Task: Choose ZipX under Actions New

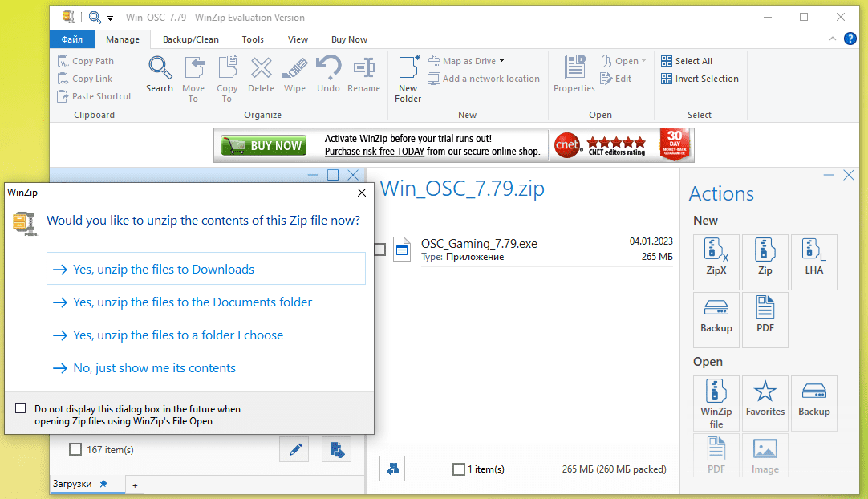Action: [x=716, y=262]
